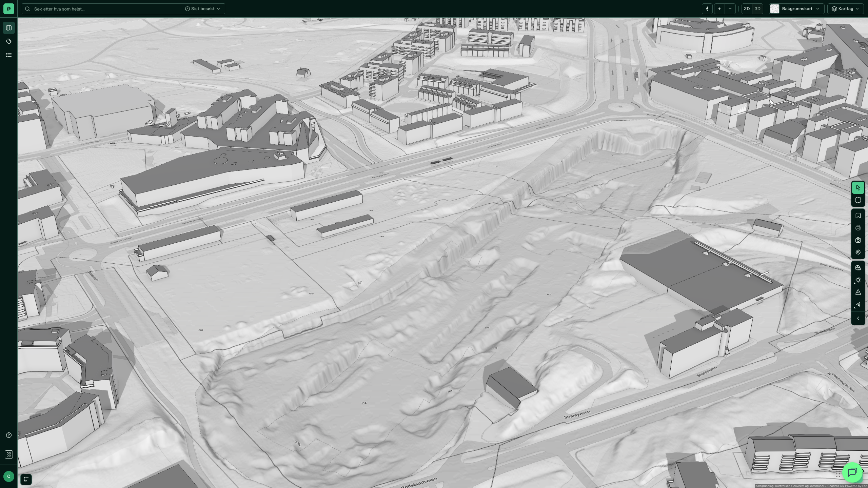Image resolution: width=868 pixels, height=488 pixels.
Task: Open the help question mark icon
Action: pyautogui.click(x=9, y=435)
